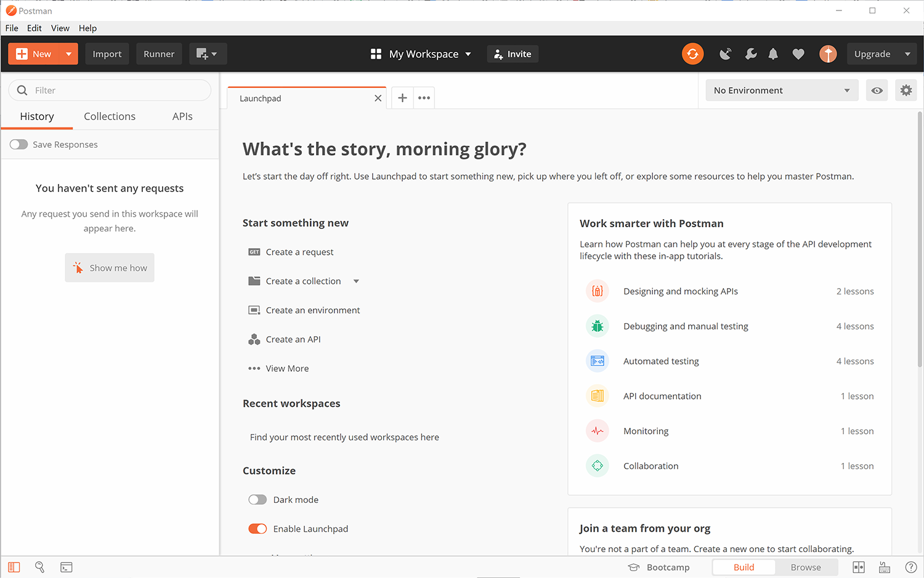Screen dimensions: 924x578
Task: Disable the Enable Launchpad toggle
Action: pos(257,528)
